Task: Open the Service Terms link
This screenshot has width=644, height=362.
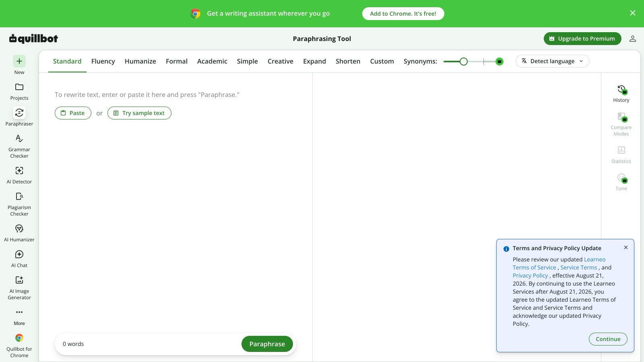Action: pyautogui.click(x=579, y=267)
